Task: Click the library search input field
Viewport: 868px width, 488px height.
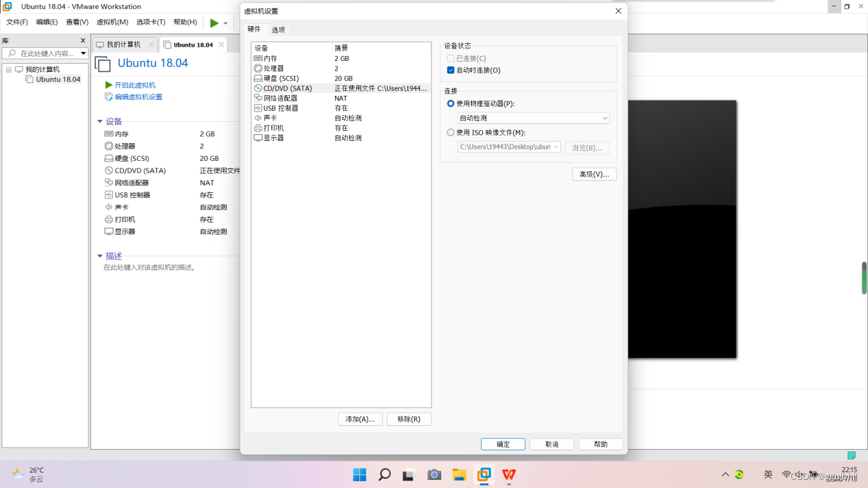Action: pyautogui.click(x=45, y=53)
